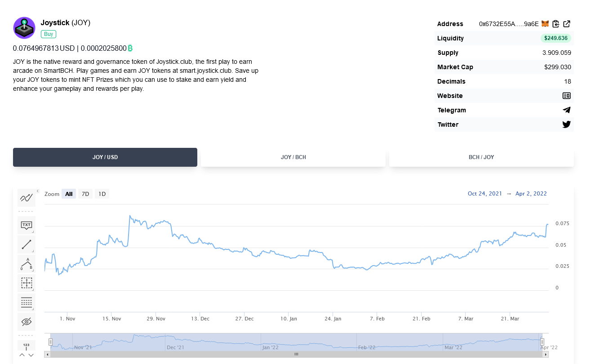Click the scrollbar left arrow
This screenshot has width=591, height=364.
47,354
